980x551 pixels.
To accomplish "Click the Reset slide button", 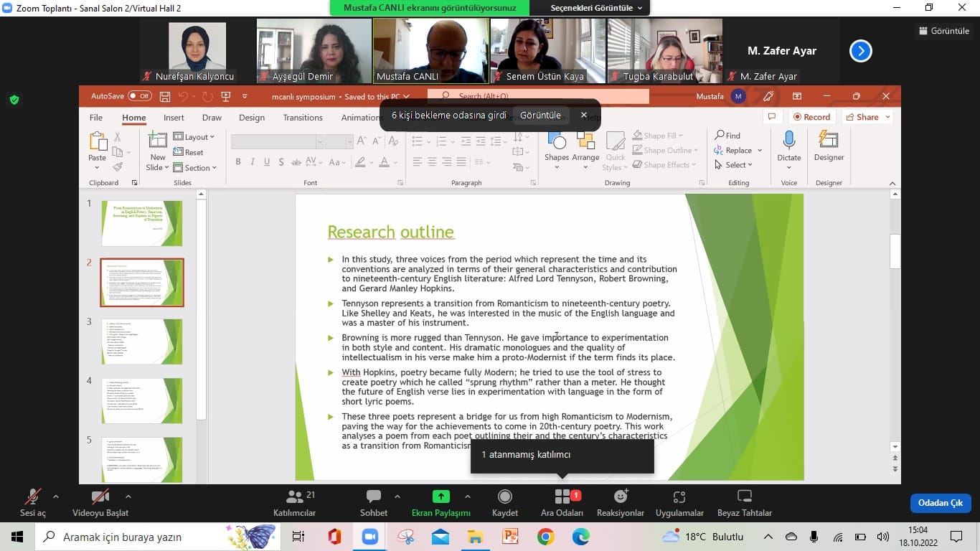I will (189, 152).
